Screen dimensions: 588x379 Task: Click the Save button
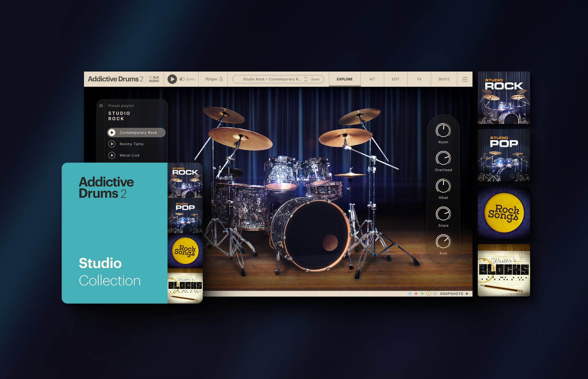[315, 79]
